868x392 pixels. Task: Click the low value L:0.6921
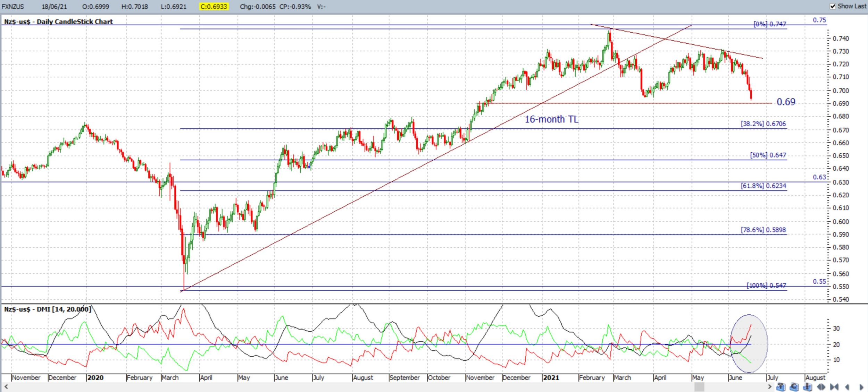click(173, 7)
